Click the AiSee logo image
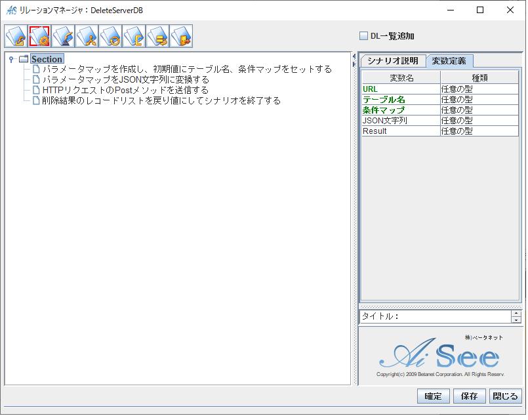The height and width of the screenshot is (420, 528). pyautogui.click(x=440, y=356)
